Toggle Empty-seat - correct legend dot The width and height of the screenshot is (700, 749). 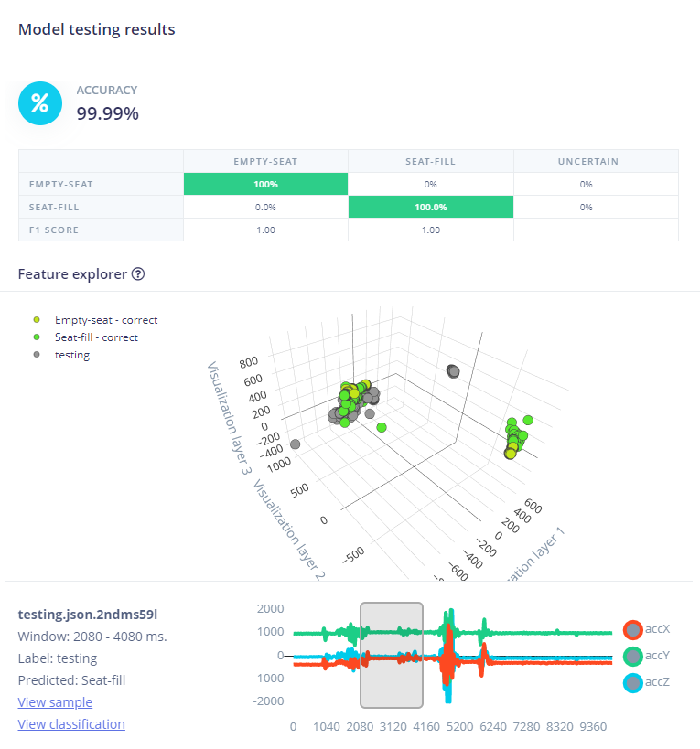37,320
